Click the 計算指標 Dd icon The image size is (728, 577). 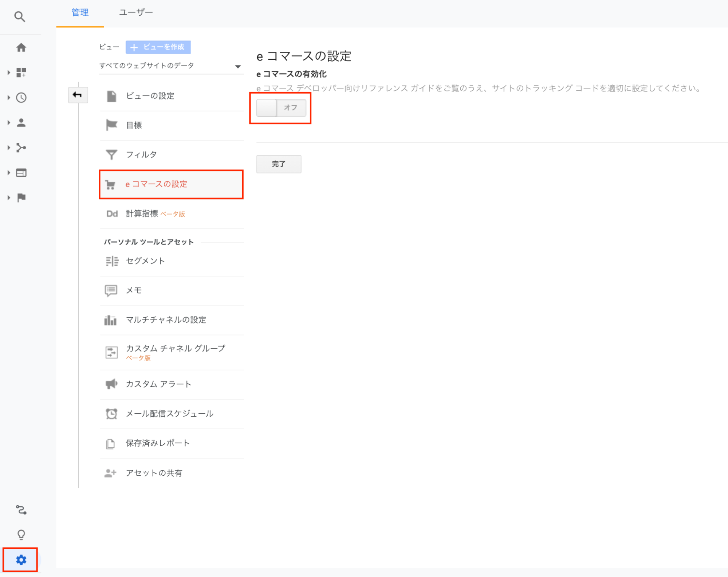[112, 214]
